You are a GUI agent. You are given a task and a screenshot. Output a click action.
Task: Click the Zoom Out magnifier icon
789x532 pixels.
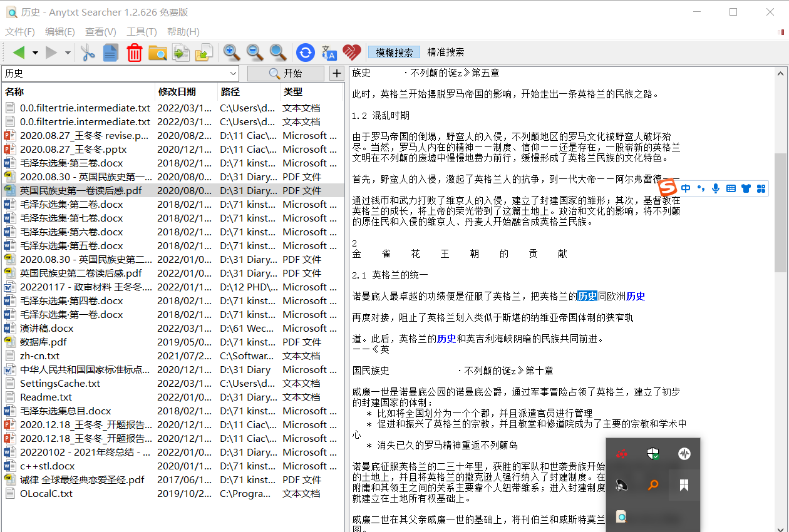point(255,53)
